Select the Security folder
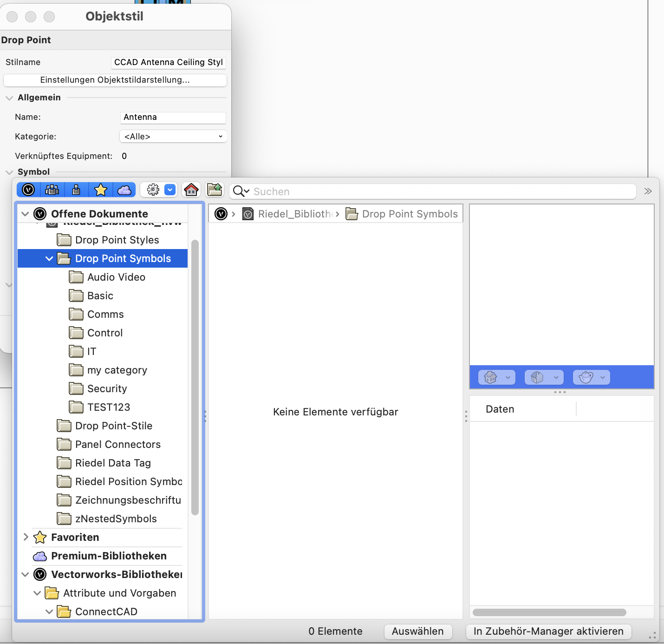The height and width of the screenshot is (644, 664). [107, 389]
